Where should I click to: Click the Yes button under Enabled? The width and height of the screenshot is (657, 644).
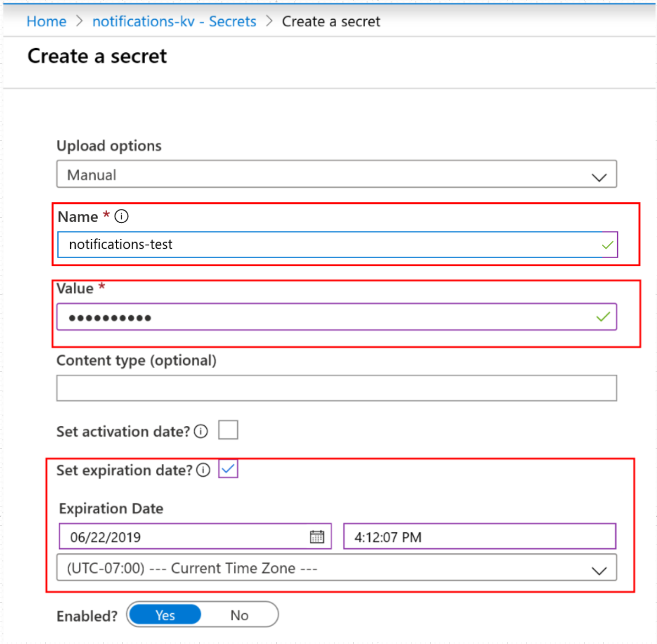point(164,615)
